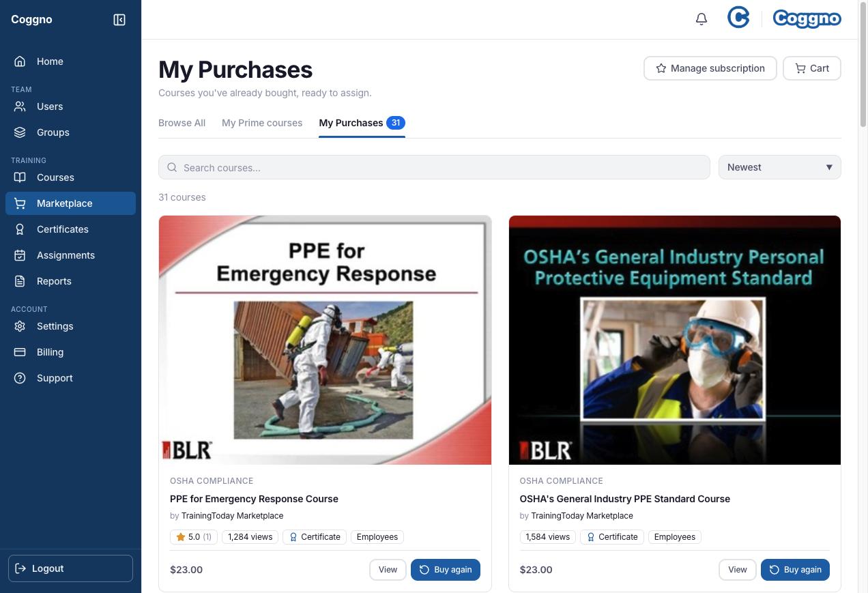The height and width of the screenshot is (593, 868).
Task: Click title 'OSHA's General Industry PPE Standard Course'
Action: coord(625,499)
